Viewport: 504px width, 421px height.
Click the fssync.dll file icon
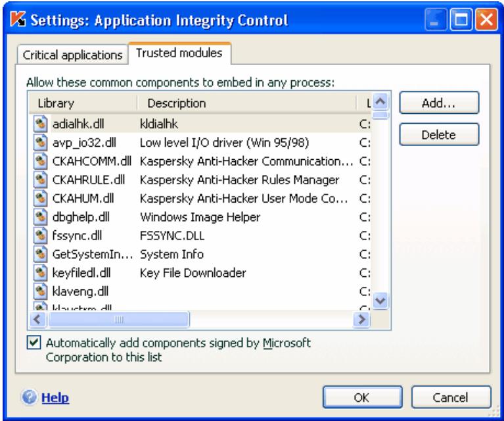pyautogui.click(x=41, y=236)
